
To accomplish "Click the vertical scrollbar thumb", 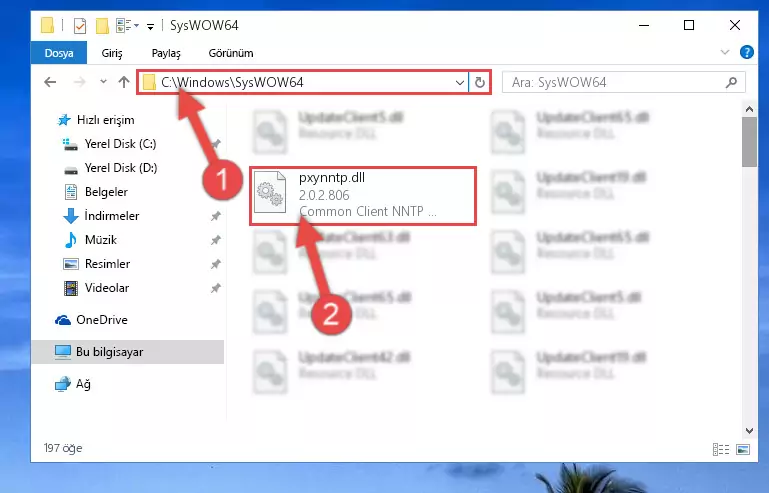I will click(749, 142).
